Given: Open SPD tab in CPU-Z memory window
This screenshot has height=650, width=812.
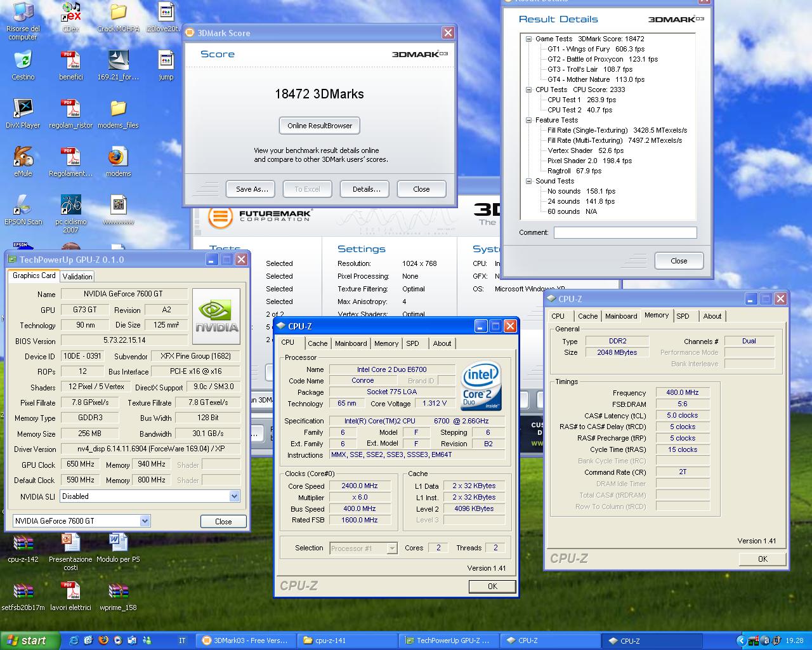Looking at the screenshot, I should pyautogui.click(x=683, y=316).
